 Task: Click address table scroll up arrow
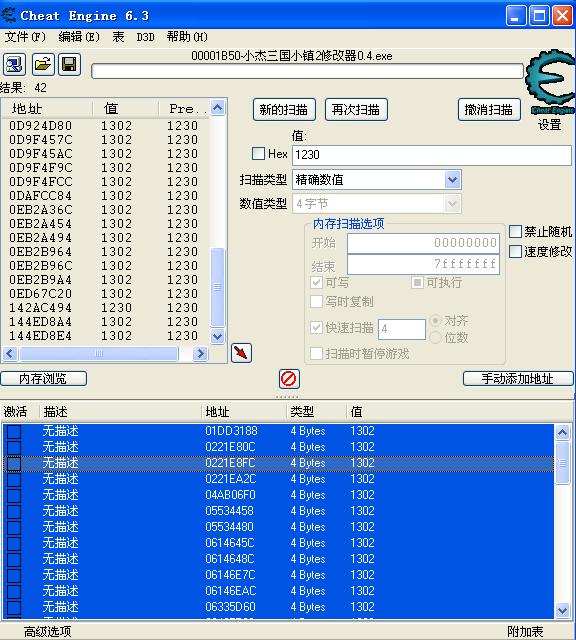coord(562,432)
